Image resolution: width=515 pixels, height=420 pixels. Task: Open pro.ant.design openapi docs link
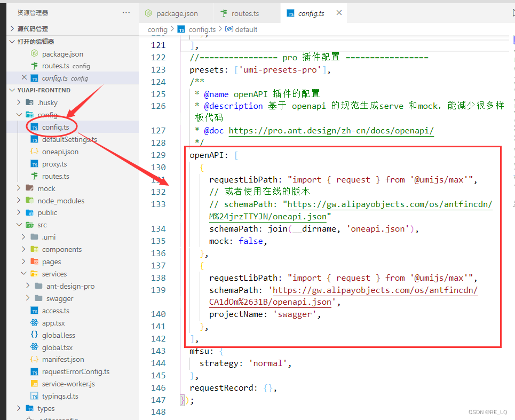pos(331,131)
